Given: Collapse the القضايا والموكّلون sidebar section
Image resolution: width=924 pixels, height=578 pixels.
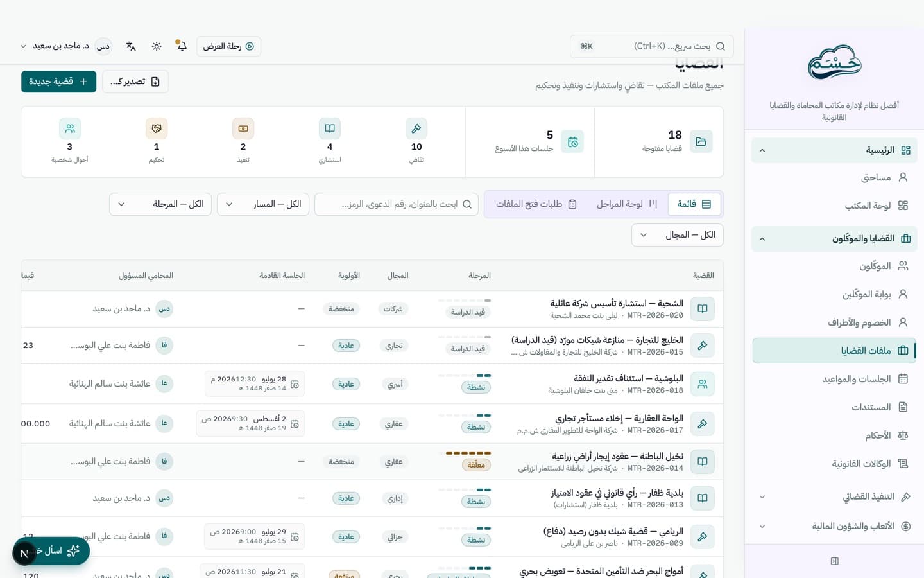Looking at the screenshot, I should click(834, 239).
